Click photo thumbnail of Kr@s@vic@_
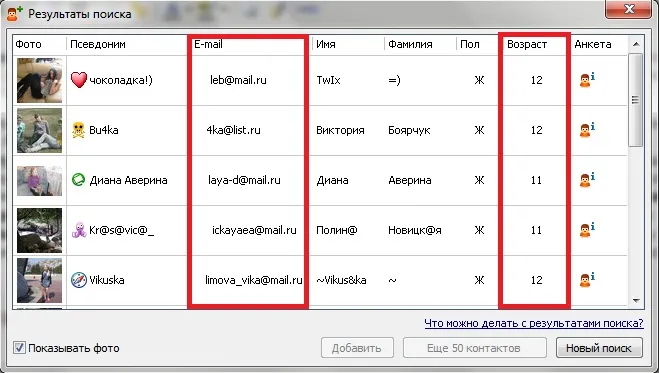659x373 pixels. (39, 230)
